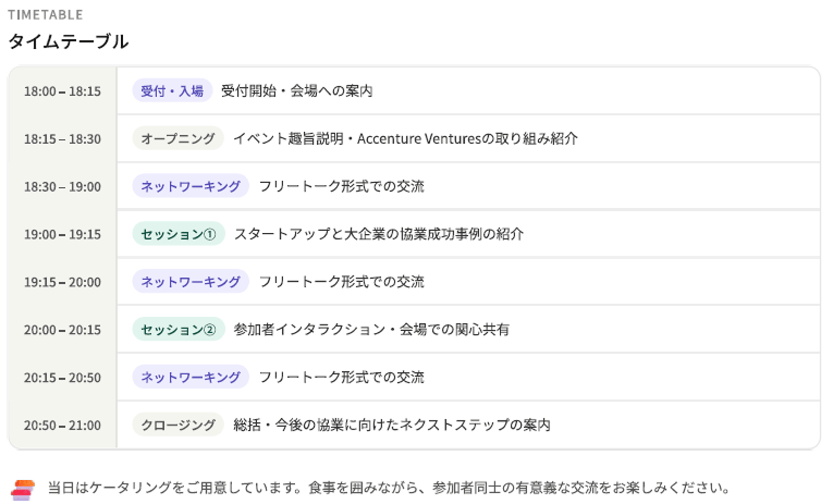Select the 18:15–18:30 time cell
The height and width of the screenshot is (504, 833).
coord(62,139)
